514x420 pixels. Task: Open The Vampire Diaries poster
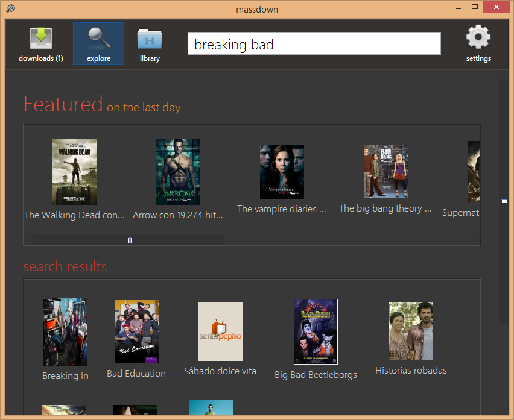pos(282,172)
